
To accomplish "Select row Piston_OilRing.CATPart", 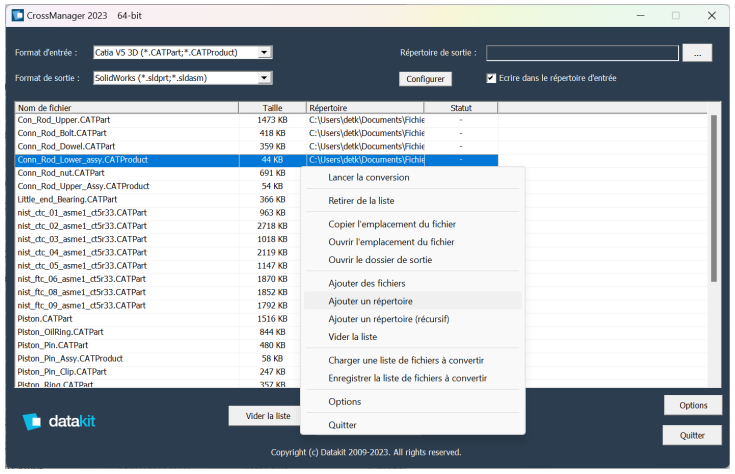I will [x=158, y=332].
